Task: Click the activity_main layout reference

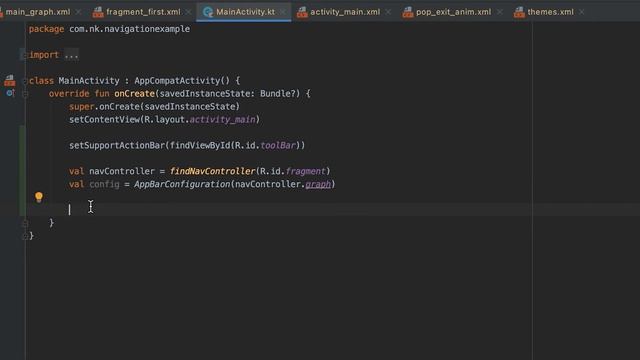Action: point(222,119)
